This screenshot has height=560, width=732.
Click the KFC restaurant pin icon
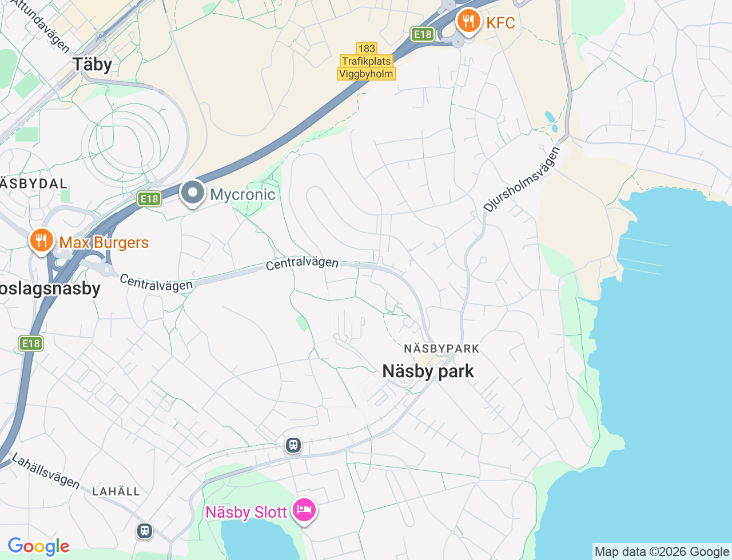[x=468, y=22]
